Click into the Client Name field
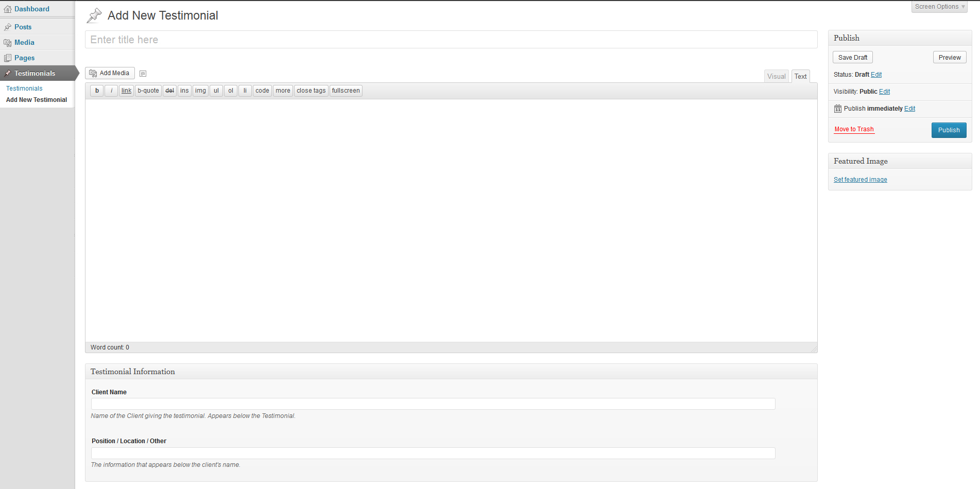The height and width of the screenshot is (489, 980). point(433,404)
